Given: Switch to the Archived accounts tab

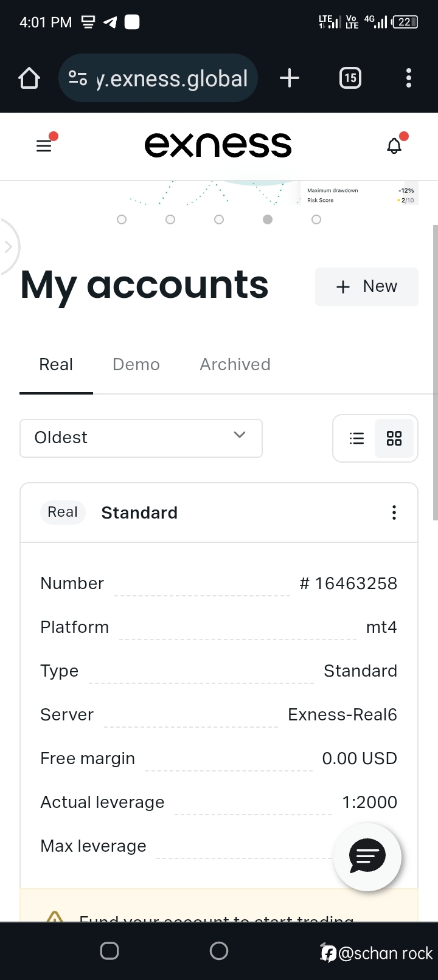Looking at the screenshot, I should pos(235,365).
